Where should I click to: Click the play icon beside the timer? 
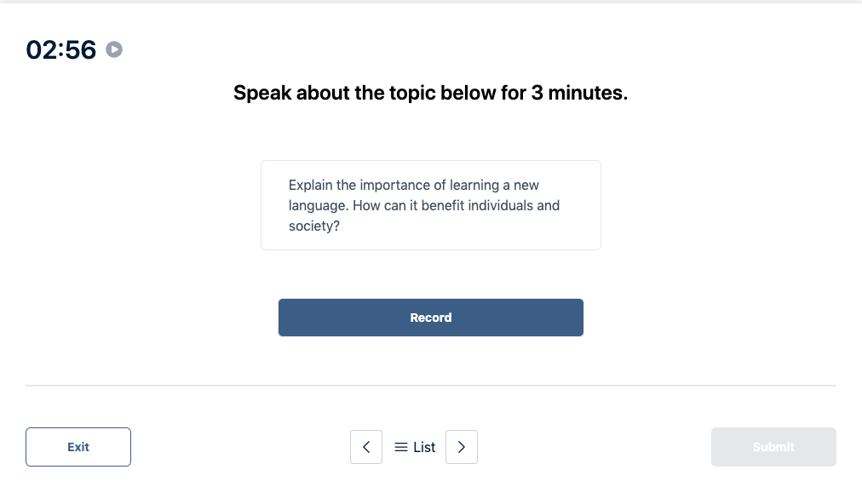[114, 49]
